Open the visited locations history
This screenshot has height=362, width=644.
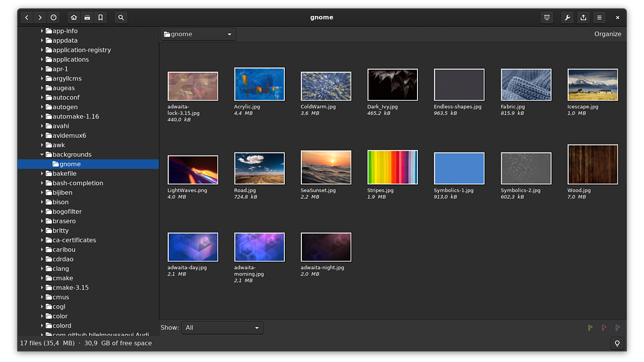click(x=54, y=18)
